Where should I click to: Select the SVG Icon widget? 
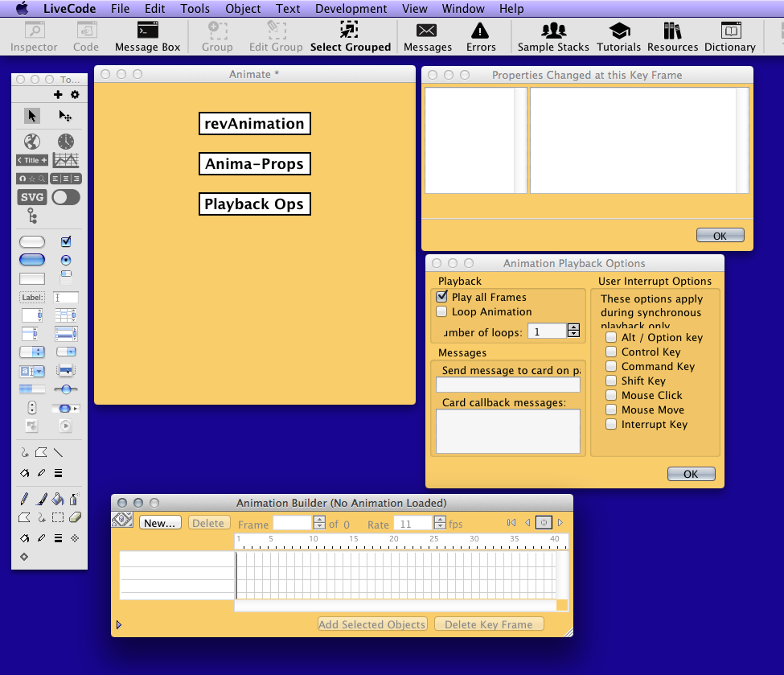tap(32, 197)
